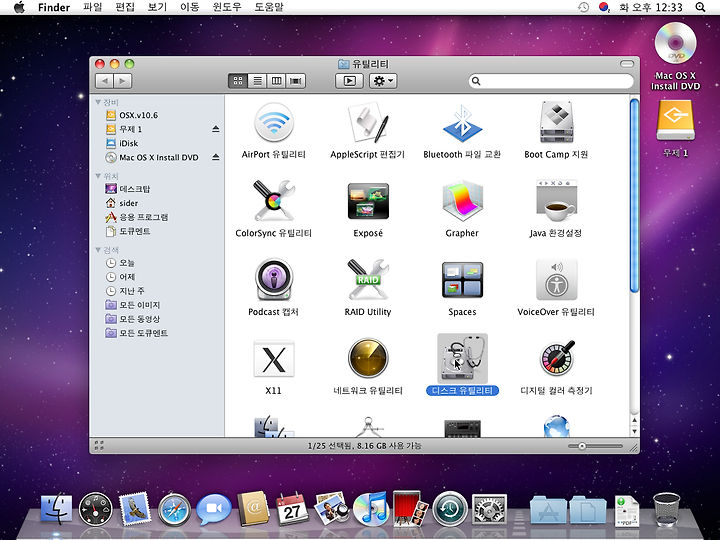This screenshot has height=540, width=720.
Task: Select iDisk in the sidebar
Action: [x=157, y=143]
